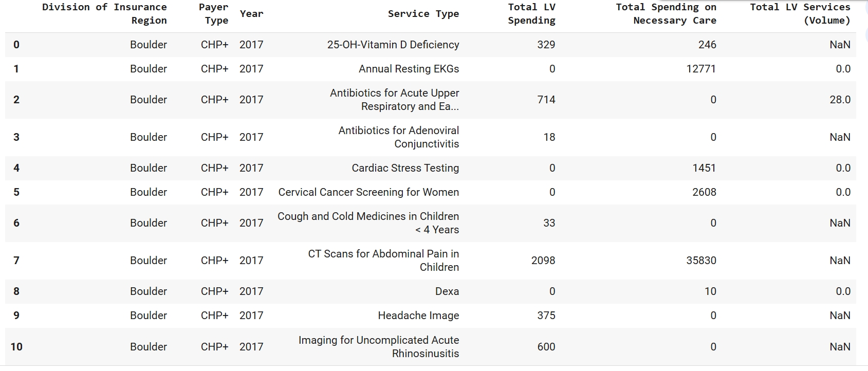Click the Cardiac Stress Testing cell
Viewport: 868px width, 371px height.
405,168
